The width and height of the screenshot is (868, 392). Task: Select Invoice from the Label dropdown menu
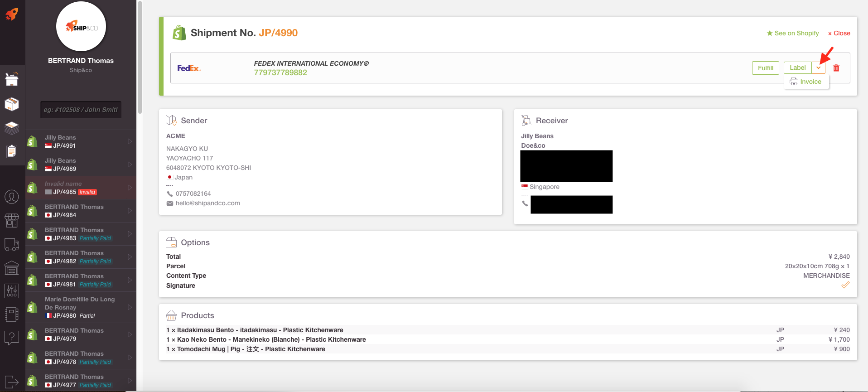tap(806, 82)
